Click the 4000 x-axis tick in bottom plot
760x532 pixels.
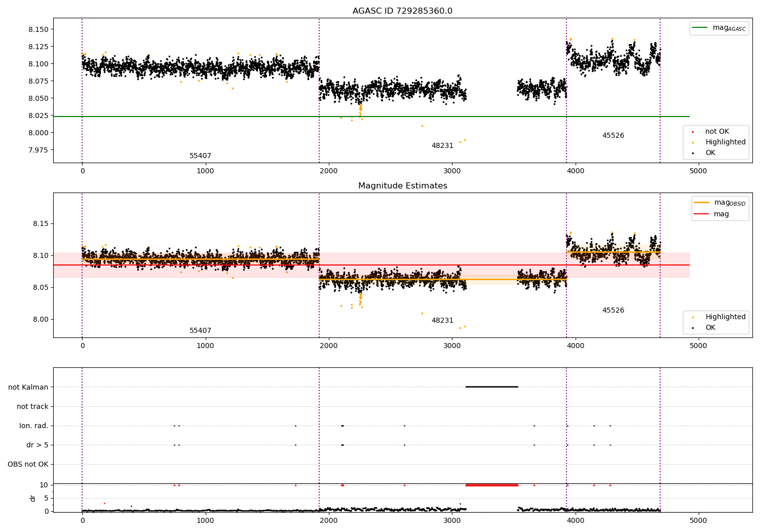coord(575,521)
